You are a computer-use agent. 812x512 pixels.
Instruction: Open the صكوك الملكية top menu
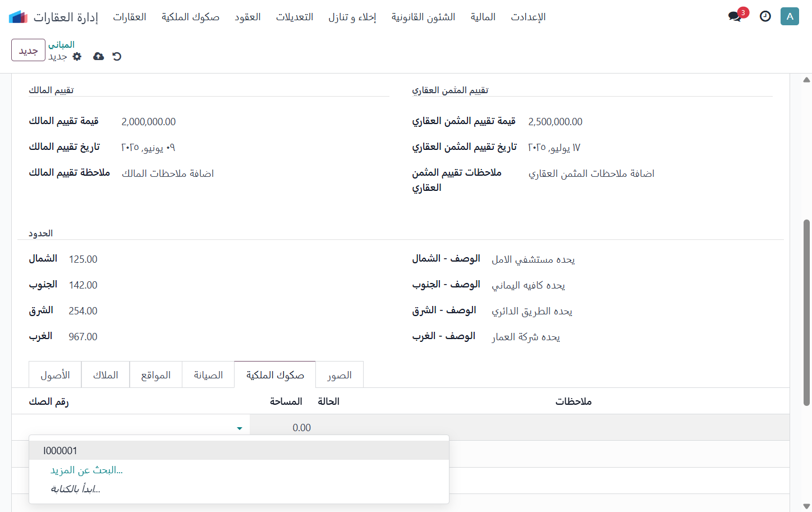[190, 17]
